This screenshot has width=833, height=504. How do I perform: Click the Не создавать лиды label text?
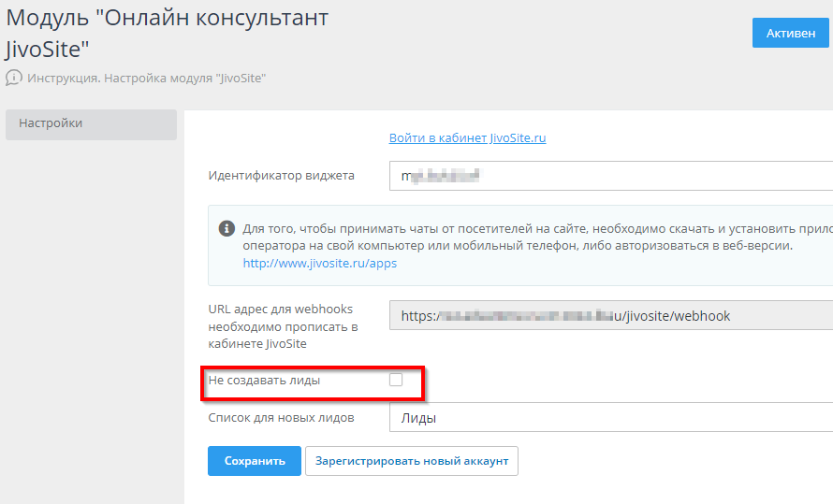pyautogui.click(x=264, y=381)
